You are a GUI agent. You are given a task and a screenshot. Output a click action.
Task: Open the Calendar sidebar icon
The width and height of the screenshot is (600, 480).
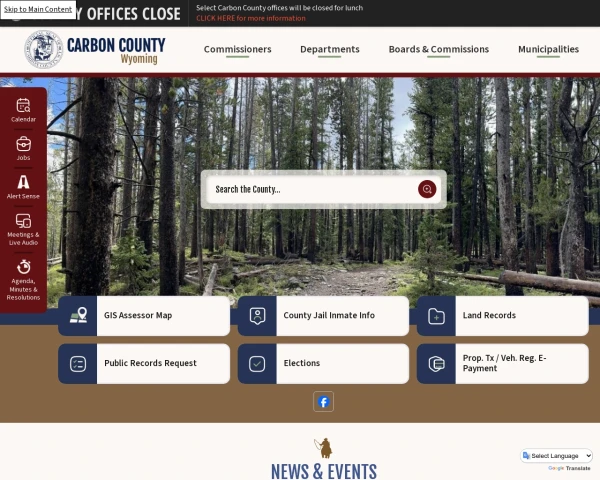click(x=23, y=105)
